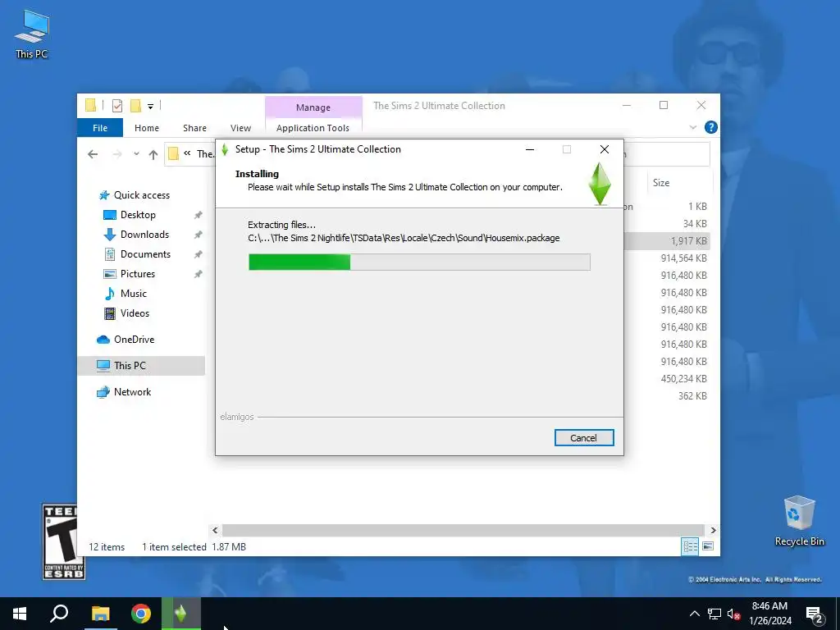This screenshot has height=630, width=840.
Task: Click the horizontal scrollbar track
Action: coord(463,531)
